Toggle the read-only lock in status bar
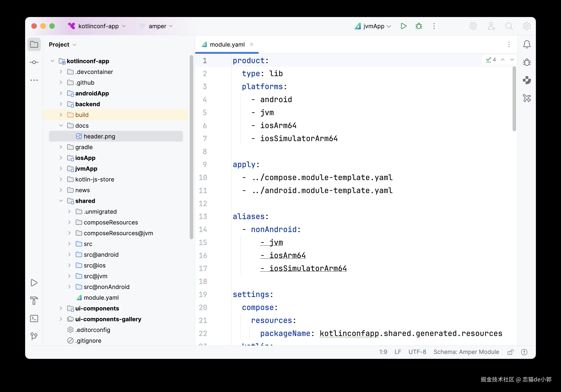561x392 pixels. (x=510, y=352)
